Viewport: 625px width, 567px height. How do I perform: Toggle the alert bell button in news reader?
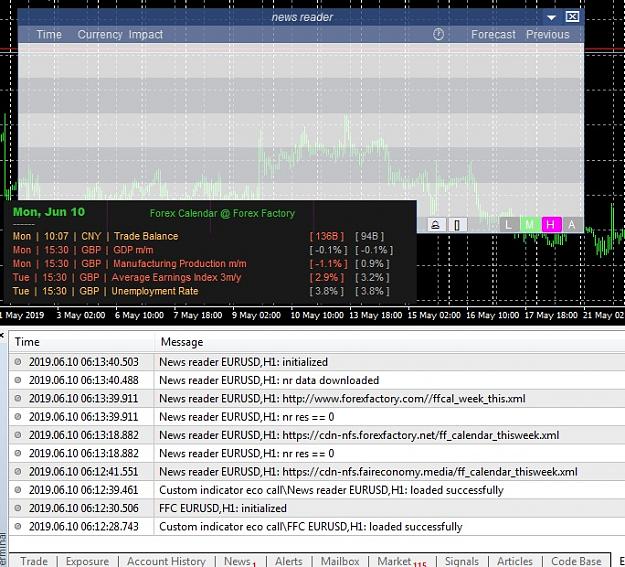[436, 225]
